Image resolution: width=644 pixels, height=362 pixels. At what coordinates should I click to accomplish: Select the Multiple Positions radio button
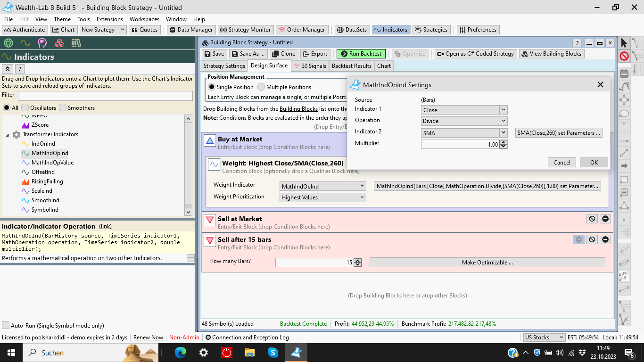tap(261, 87)
